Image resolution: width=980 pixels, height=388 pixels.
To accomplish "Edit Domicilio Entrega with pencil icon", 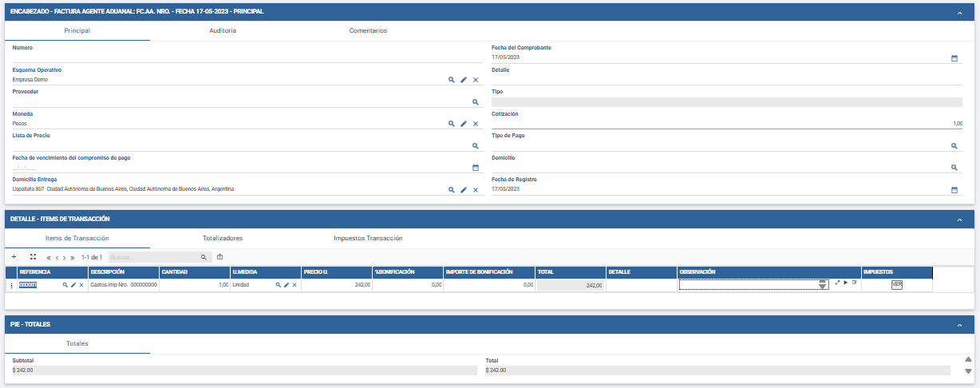I will (464, 190).
